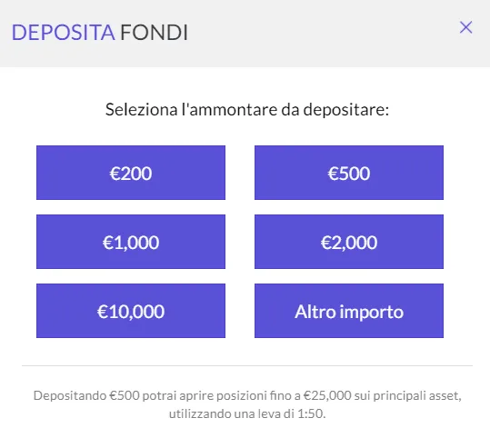This screenshot has width=490, height=448.
Task: Deposit one thousand euros
Action: click(x=131, y=242)
